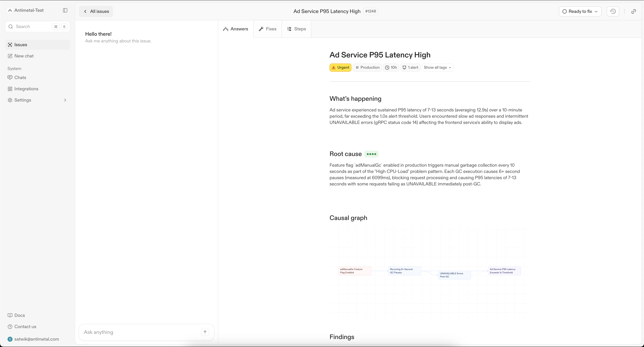
Task: Switch to the Steps tab
Action: [x=296, y=29]
